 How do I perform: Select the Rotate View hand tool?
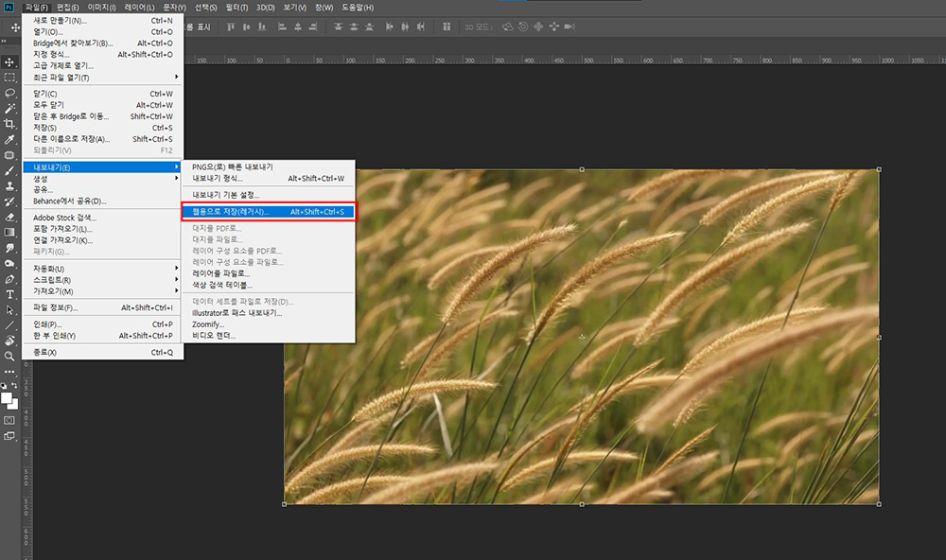(x=9, y=341)
